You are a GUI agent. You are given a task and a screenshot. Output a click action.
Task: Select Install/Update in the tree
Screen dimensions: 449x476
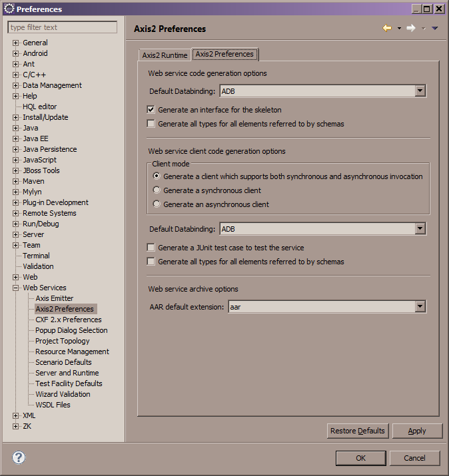(45, 117)
